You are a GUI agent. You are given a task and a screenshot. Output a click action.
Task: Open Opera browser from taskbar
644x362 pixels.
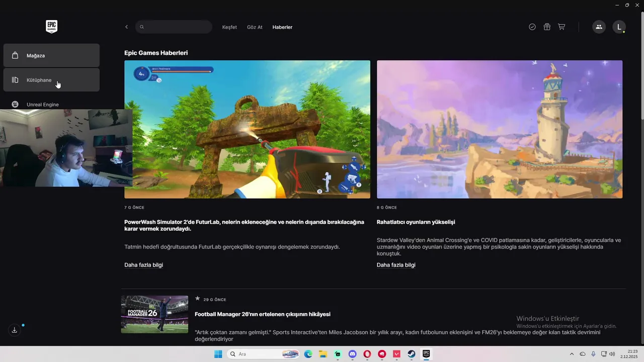click(367, 354)
